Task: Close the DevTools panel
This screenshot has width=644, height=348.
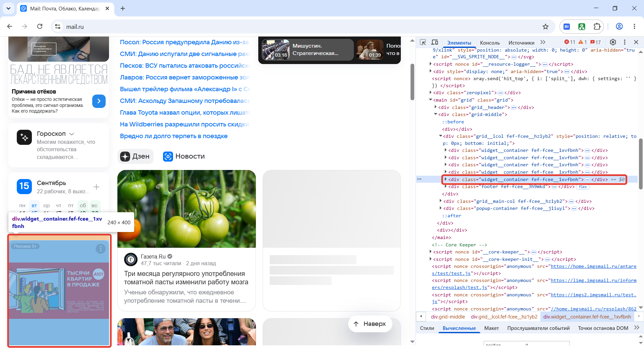Action: 636,42
